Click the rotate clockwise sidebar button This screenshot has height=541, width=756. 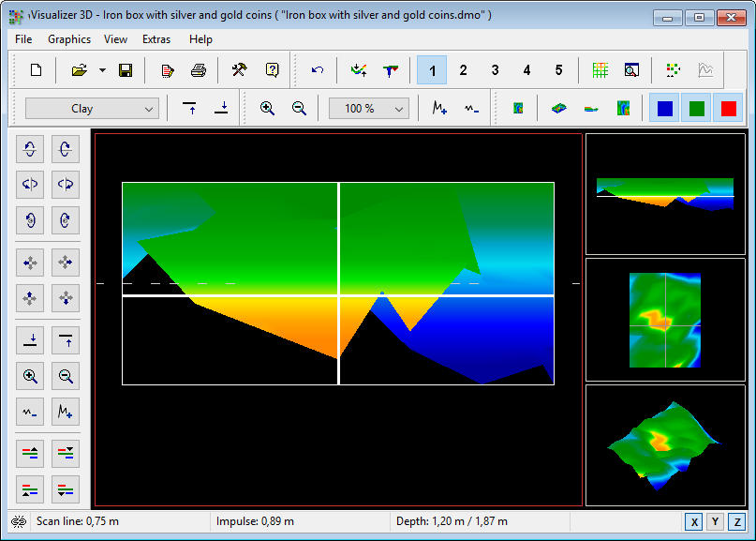pyautogui.click(x=66, y=220)
